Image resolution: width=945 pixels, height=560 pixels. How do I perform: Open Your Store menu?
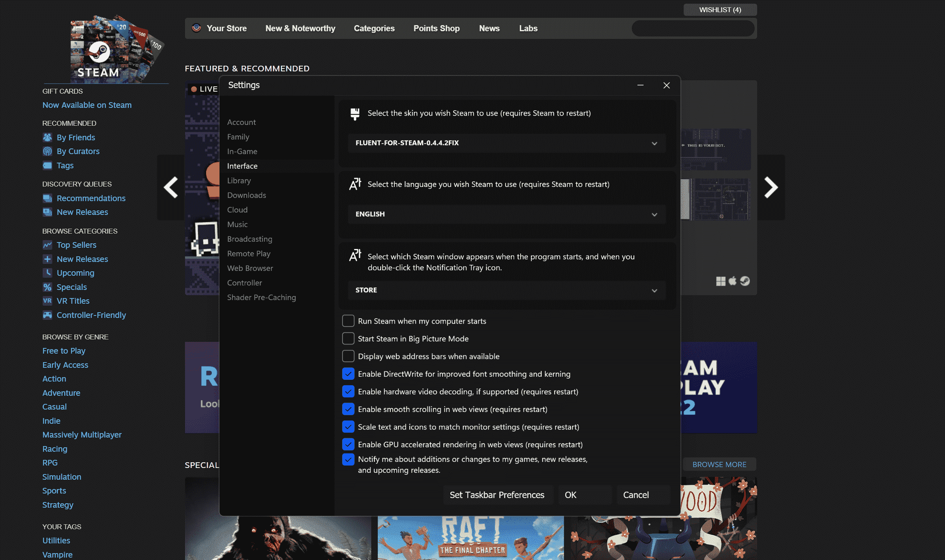click(226, 28)
